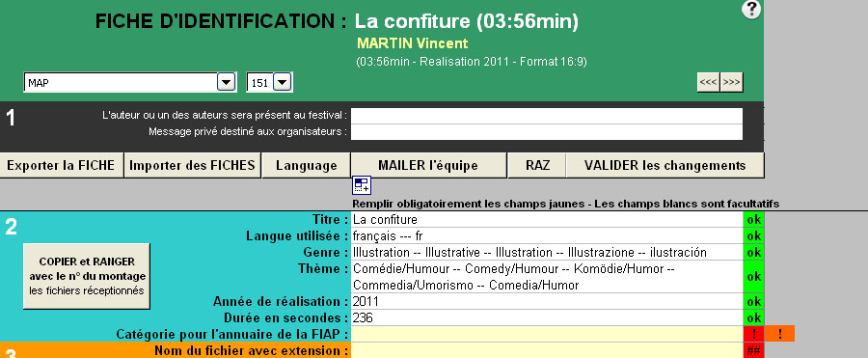Focus the author present at festival field
The image size is (868, 358).
(x=547, y=116)
